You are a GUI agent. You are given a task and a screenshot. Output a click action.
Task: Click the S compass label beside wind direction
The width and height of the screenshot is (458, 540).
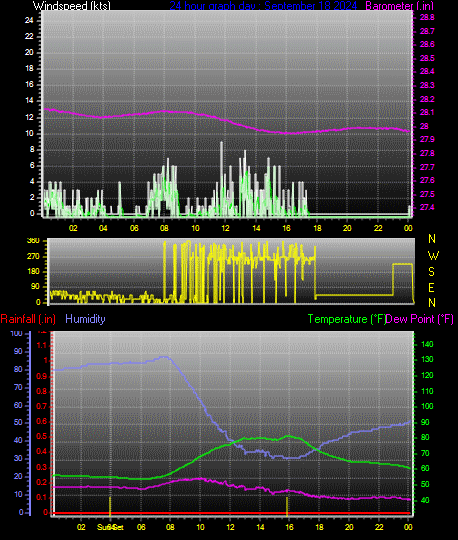(431, 272)
